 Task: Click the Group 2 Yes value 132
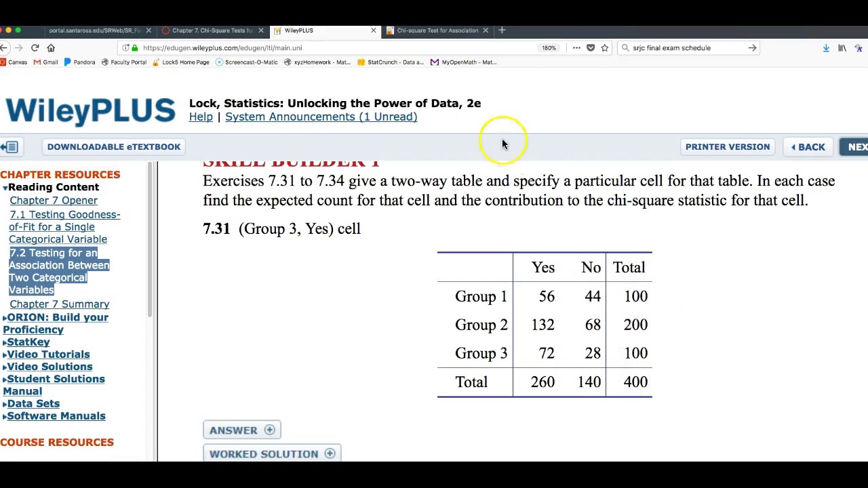coord(542,325)
